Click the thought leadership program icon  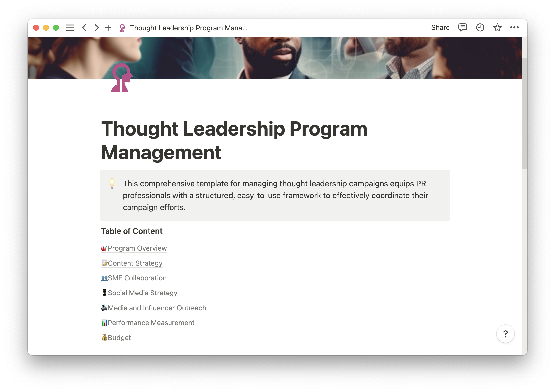(121, 79)
